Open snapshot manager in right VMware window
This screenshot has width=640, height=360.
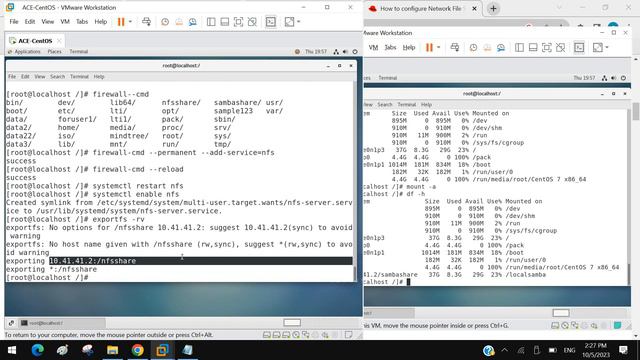[501, 47]
